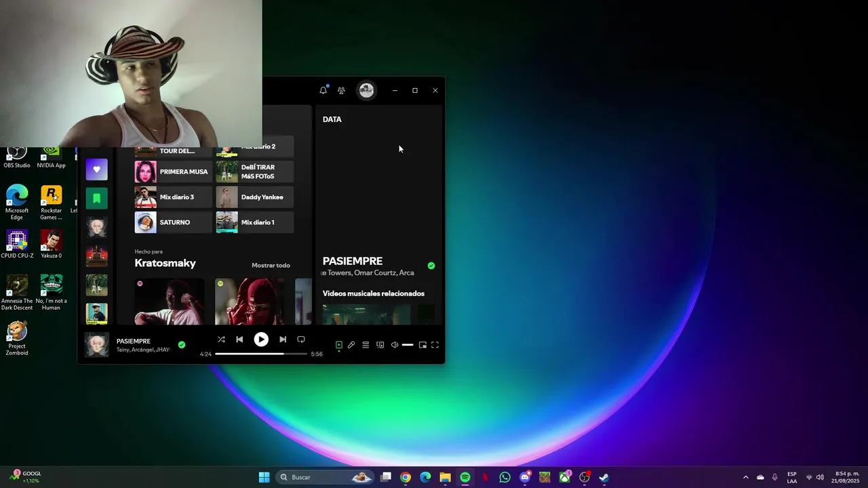Toggle repeat in the Spotify player

301,340
